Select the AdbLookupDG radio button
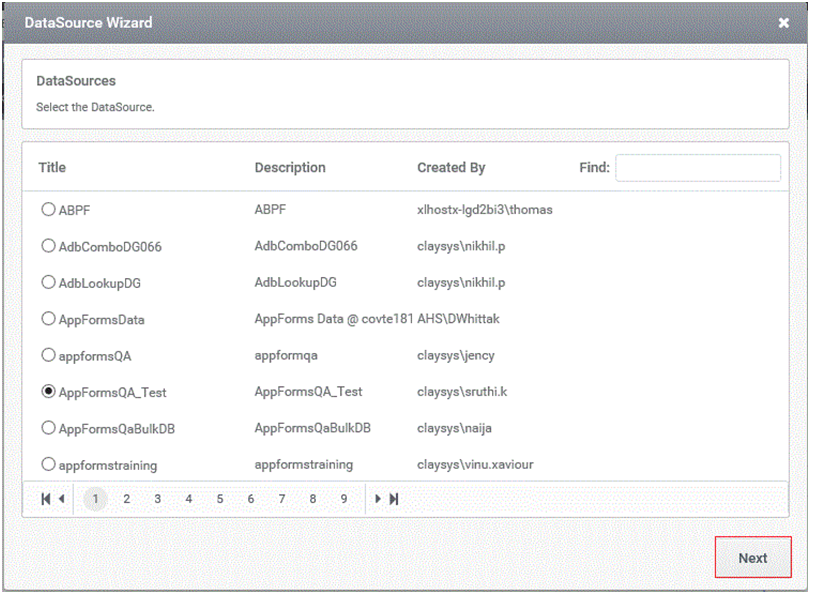The height and width of the screenshot is (592, 816). (48, 282)
